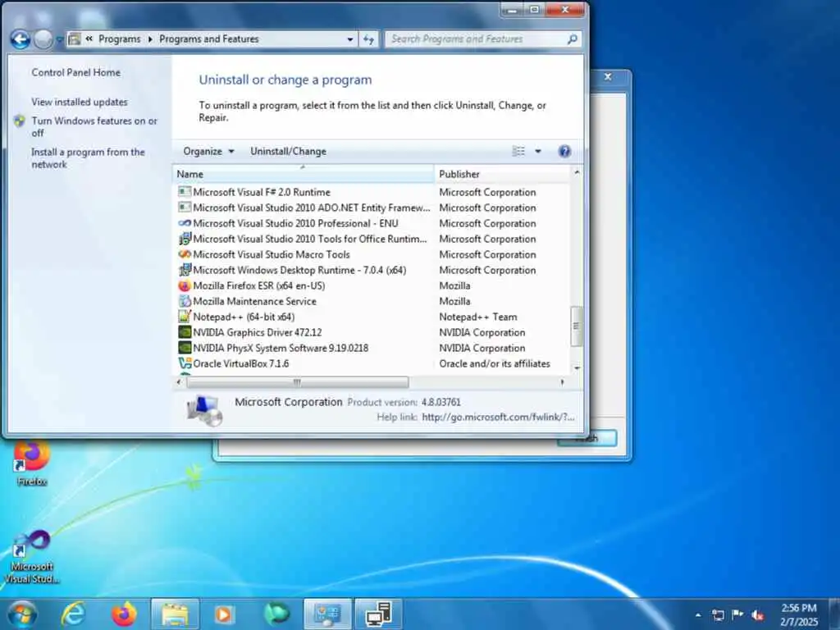840x630 pixels.
Task: Launch Internet Explorer from the taskbar
Action: [73, 614]
